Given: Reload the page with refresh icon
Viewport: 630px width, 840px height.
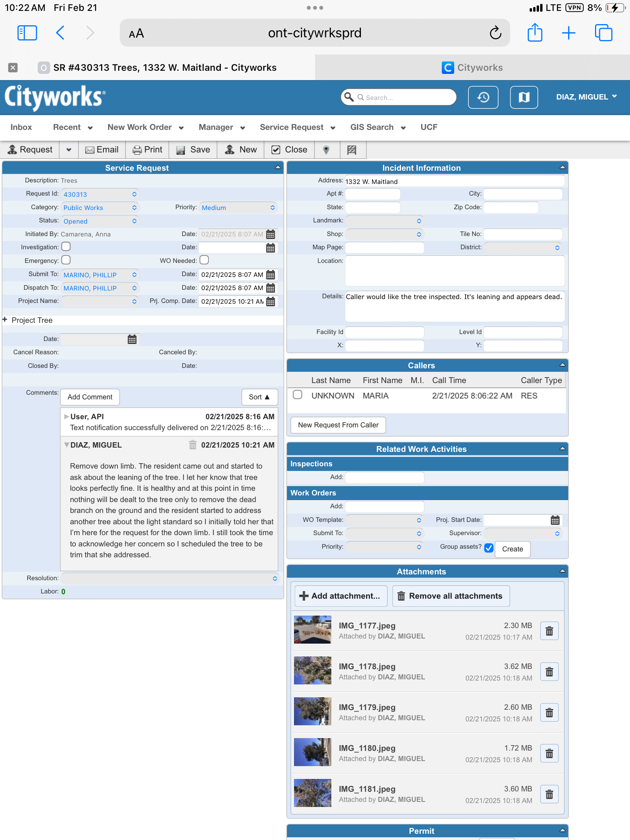Looking at the screenshot, I should [495, 33].
